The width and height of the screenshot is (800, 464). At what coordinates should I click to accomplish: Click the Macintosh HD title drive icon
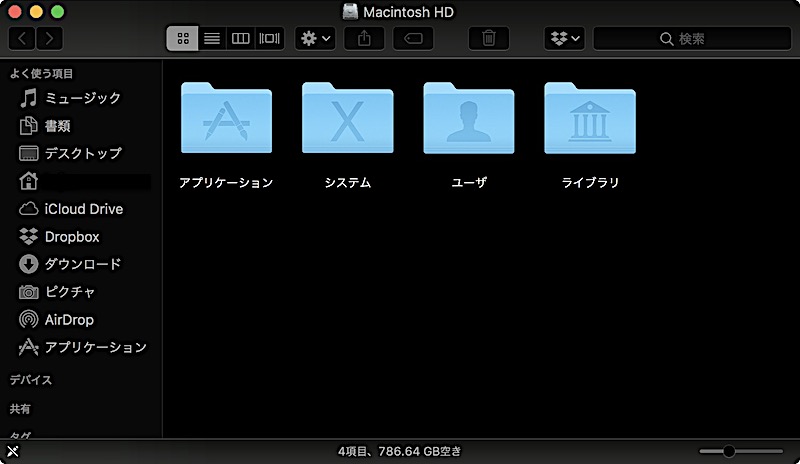click(350, 12)
